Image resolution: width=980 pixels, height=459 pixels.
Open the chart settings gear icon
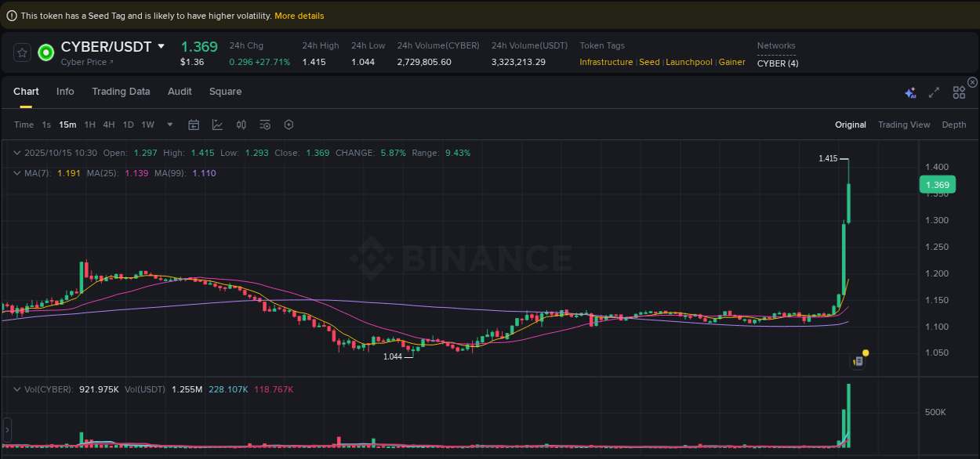pyautogui.click(x=289, y=125)
